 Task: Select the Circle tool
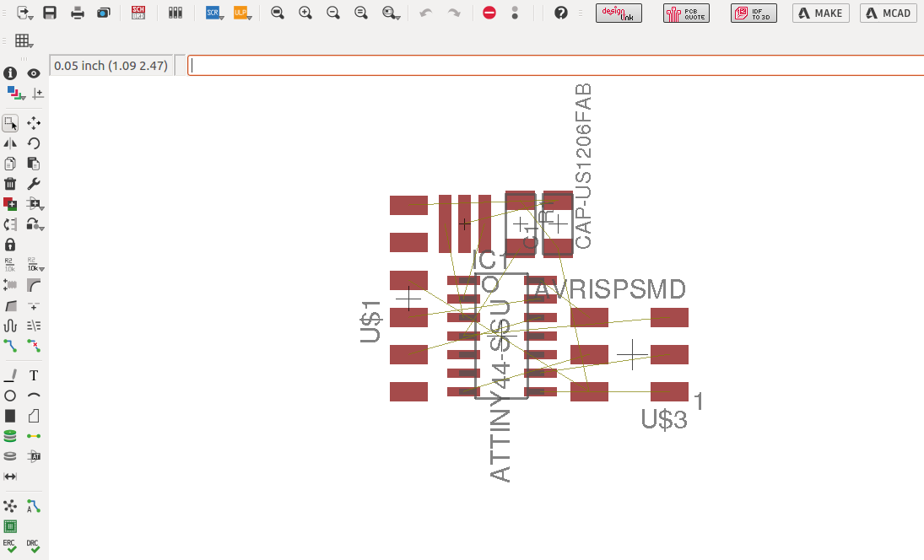click(x=10, y=396)
